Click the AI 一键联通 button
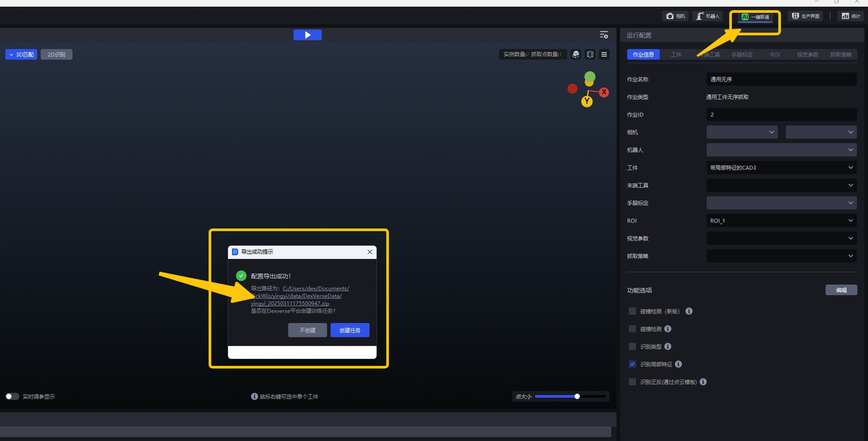This screenshot has width=868, height=441. [x=755, y=16]
